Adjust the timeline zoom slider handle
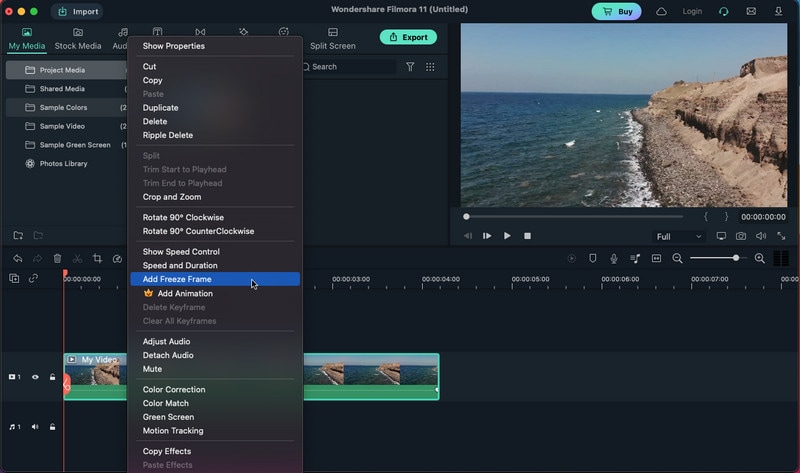Viewport: 800px width, 473px height. pos(736,258)
